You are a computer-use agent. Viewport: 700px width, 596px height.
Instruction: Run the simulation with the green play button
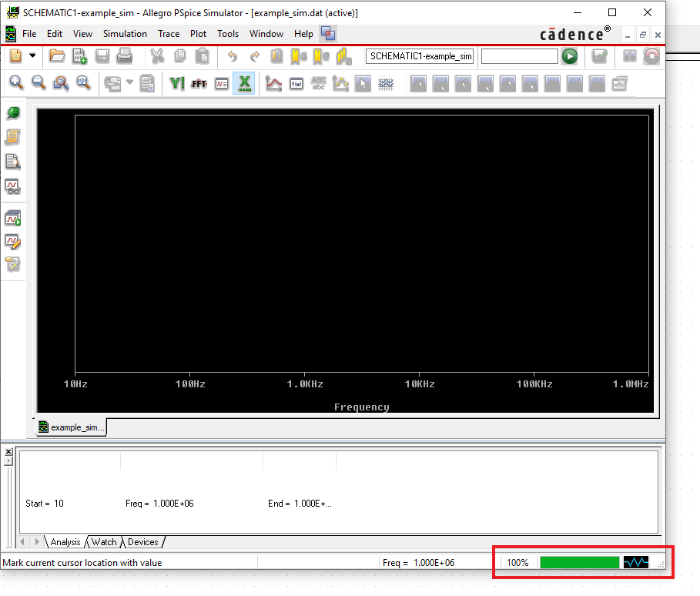coord(571,55)
